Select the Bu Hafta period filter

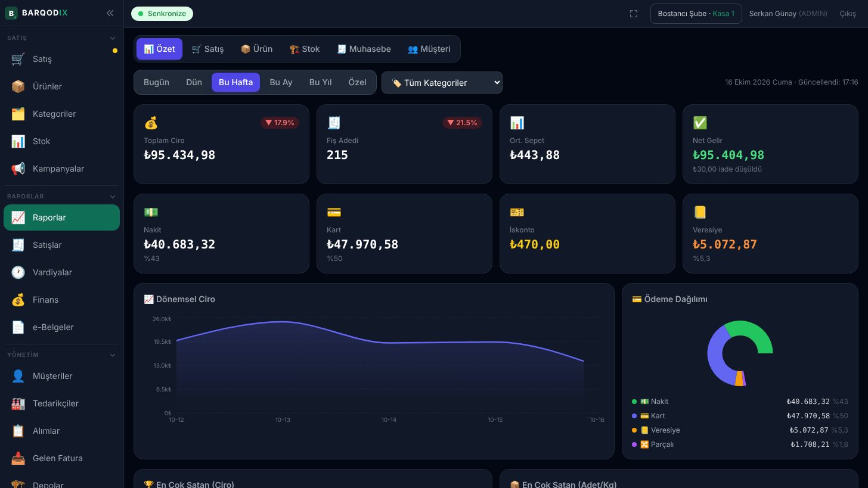[235, 82]
